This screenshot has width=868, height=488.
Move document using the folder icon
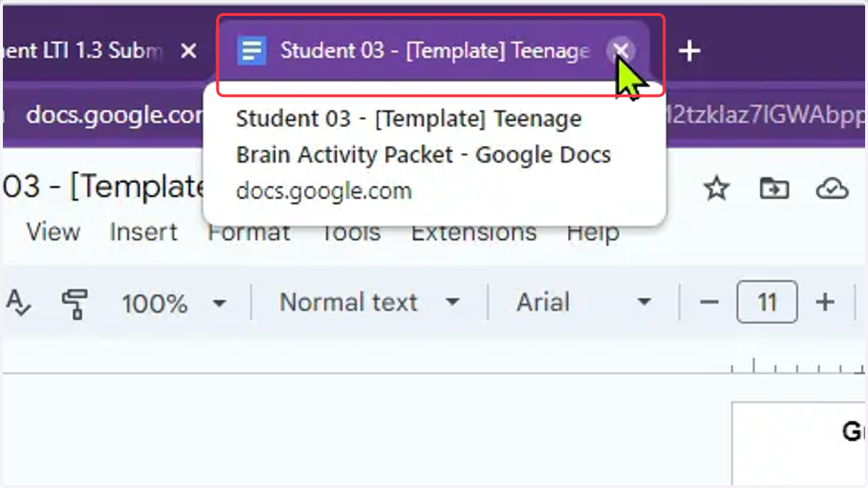pos(774,189)
